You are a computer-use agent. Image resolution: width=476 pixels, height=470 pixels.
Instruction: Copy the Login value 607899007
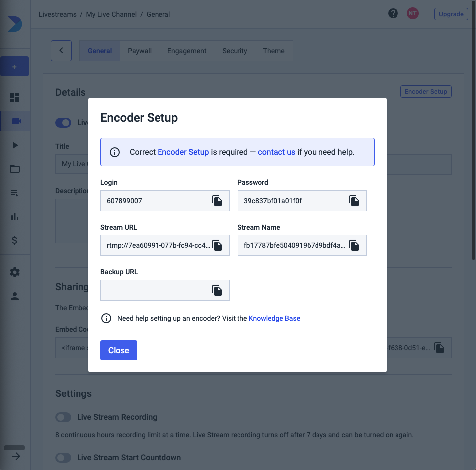pos(217,201)
